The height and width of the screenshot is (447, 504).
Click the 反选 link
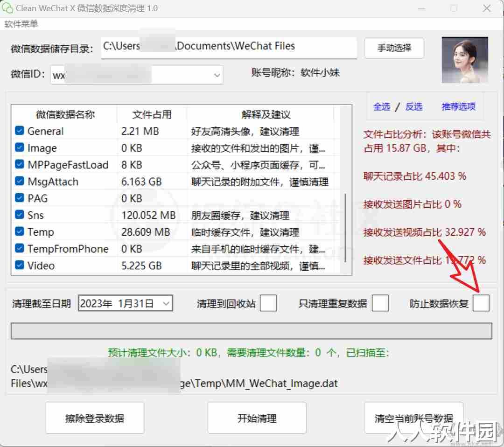(x=413, y=107)
